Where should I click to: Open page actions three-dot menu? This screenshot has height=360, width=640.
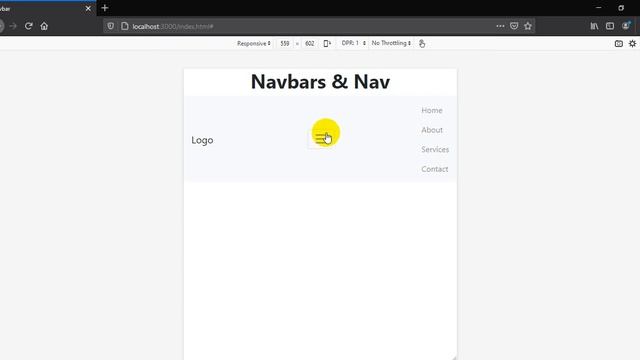click(x=500, y=26)
